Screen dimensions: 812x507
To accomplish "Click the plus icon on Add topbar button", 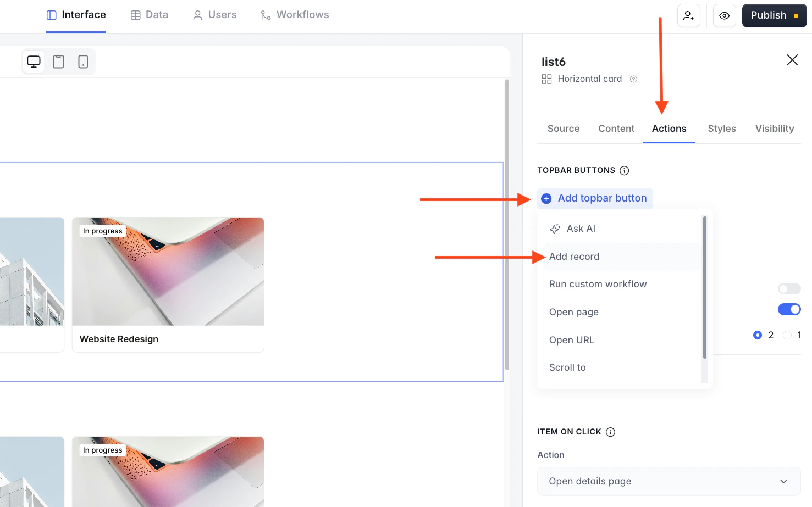I will 546,198.
